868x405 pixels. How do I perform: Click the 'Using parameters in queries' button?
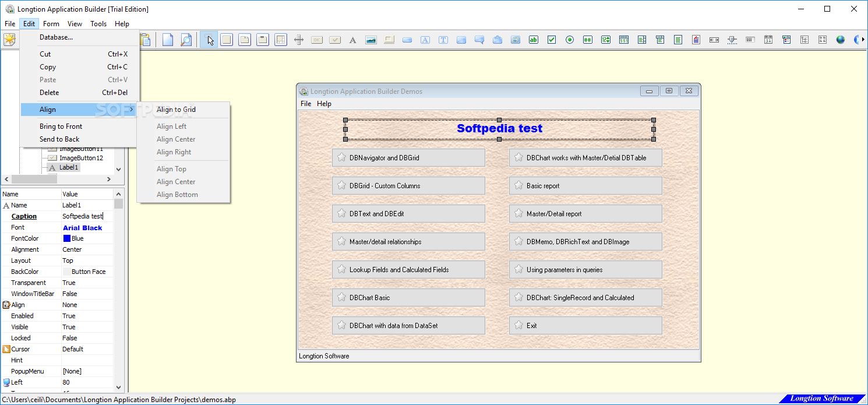(585, 270)
